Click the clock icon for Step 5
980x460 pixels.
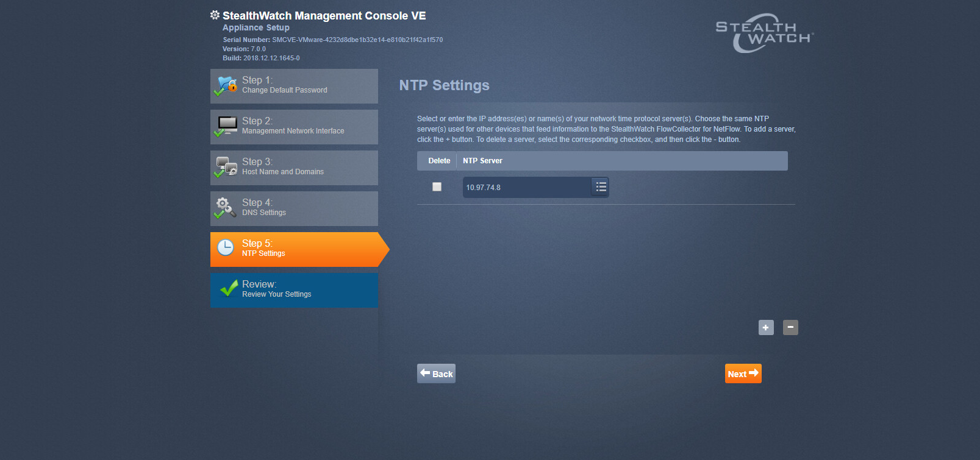tap(226, 247)
